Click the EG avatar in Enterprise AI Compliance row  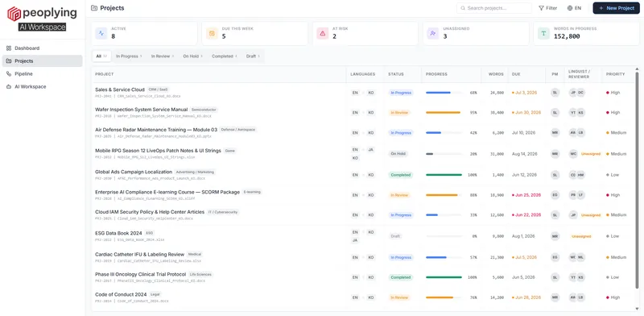point(555,195)
